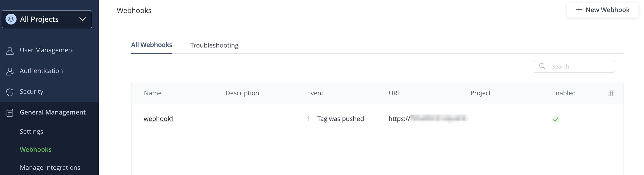Select the All Webhooks tab
Viewport: 644px width, 175px height.
pos(152,45)
